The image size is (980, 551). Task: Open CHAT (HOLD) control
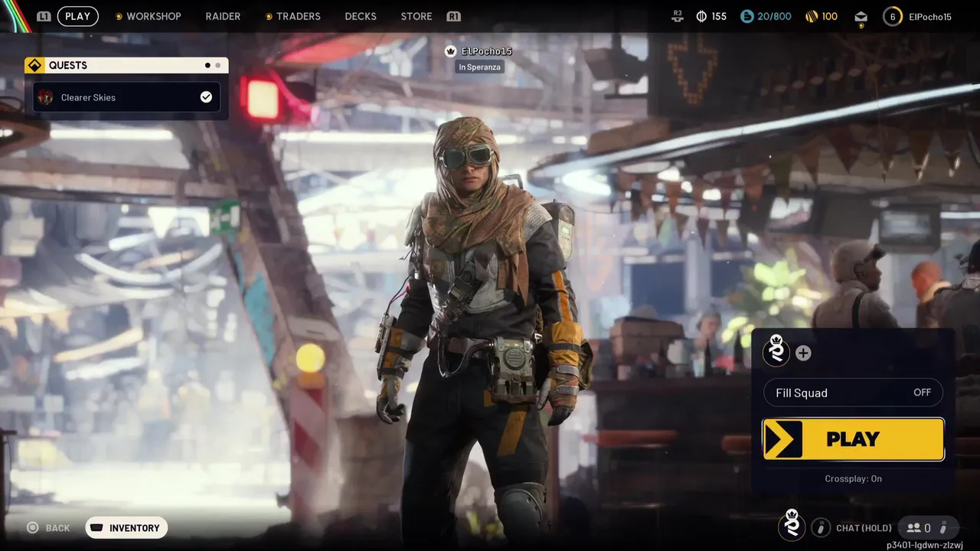pyautogui.click(x=864, y=528)
